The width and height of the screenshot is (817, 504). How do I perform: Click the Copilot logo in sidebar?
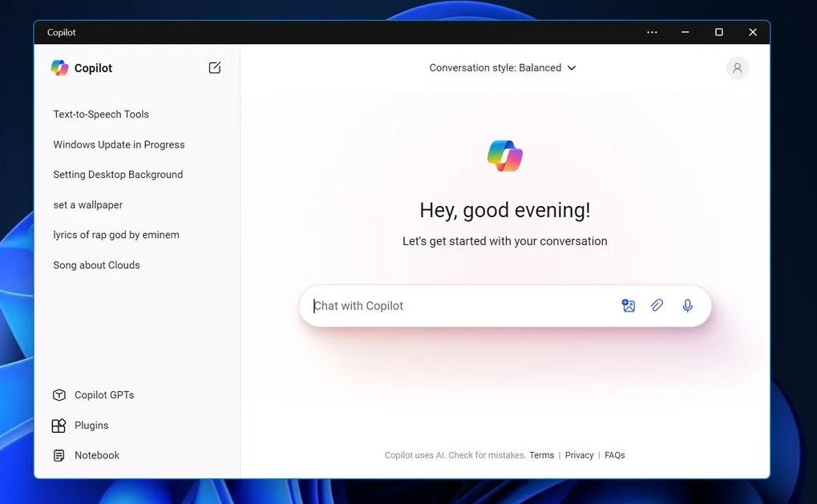(x=60, y=68)
